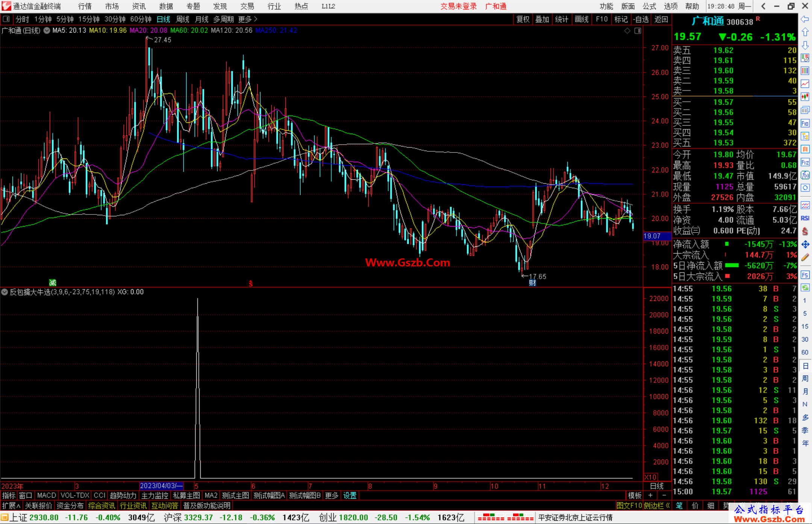
Task: Click the small panel icon left of 分时
Action: click(x=6, y=19)
